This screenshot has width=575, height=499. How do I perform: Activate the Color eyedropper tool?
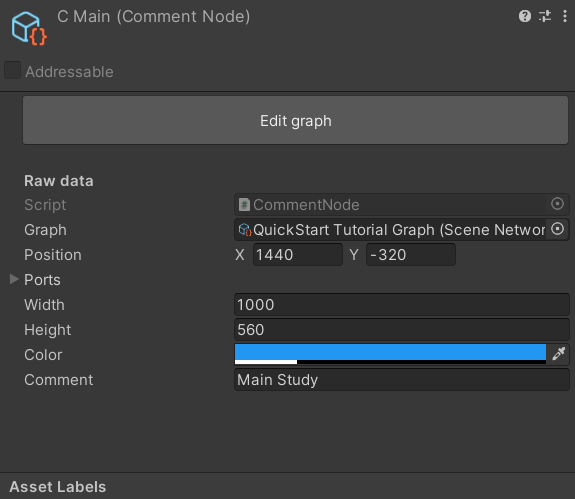[558, 354]
